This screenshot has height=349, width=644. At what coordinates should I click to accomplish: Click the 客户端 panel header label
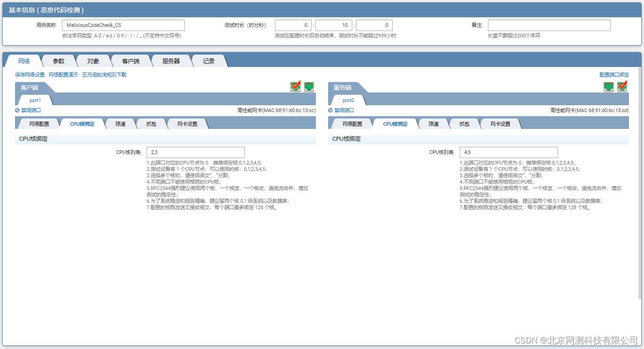(30, 87)
